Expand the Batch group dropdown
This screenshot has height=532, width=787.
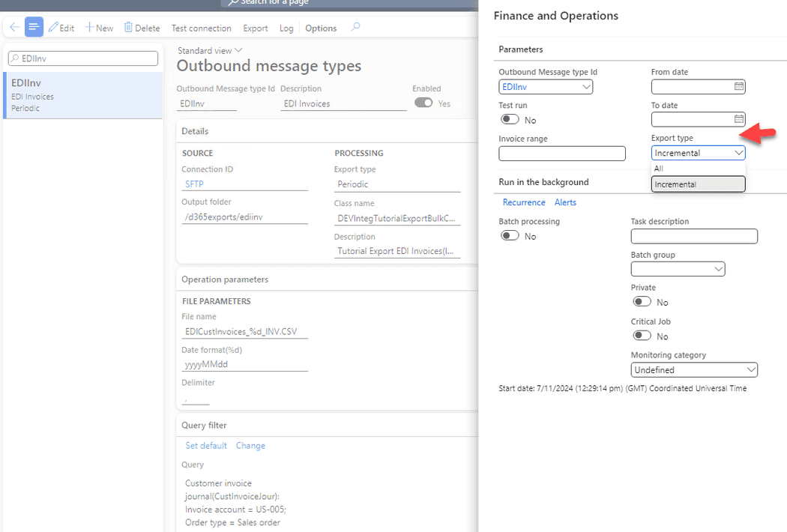click(717, 268)
